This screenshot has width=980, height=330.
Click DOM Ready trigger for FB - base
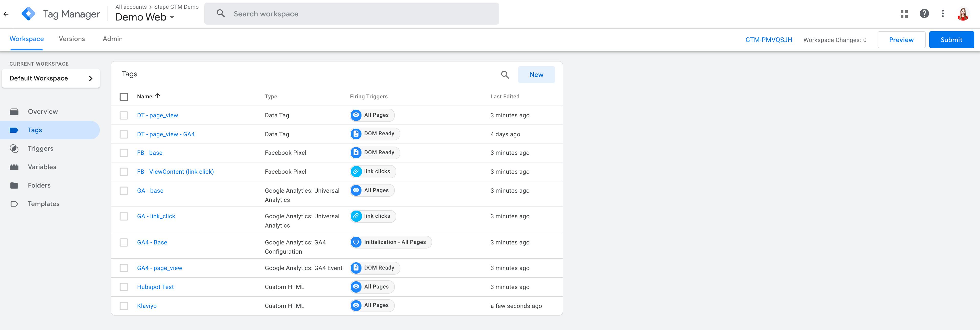pos(375,153)
